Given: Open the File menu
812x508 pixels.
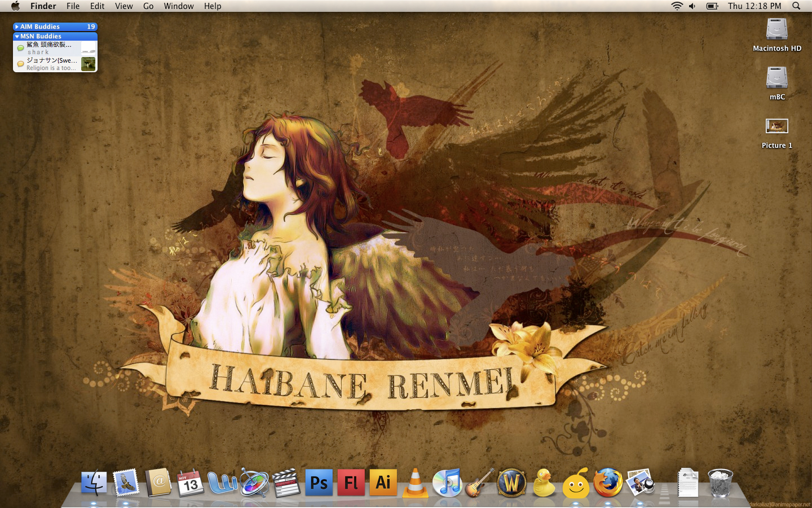Looking at the screenshot, I should pos(73,6).
